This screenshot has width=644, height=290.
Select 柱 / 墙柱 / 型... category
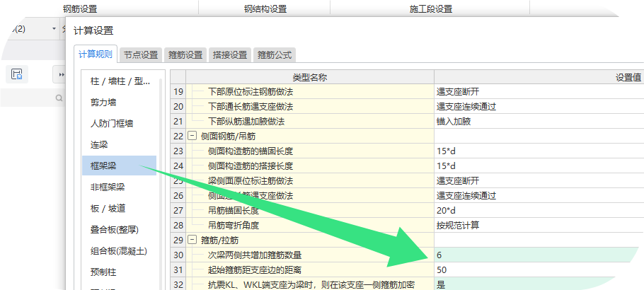[x=119, y=81]
